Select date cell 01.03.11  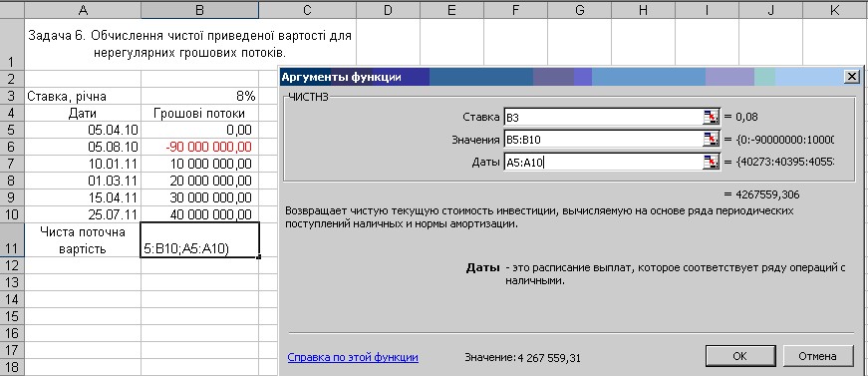tap(83, 181)
